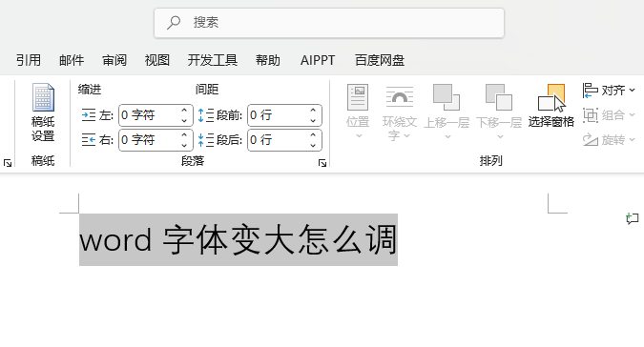Click the search magnifier icon
This screenshot has width=644, height=347.
(x=174, y=22)
